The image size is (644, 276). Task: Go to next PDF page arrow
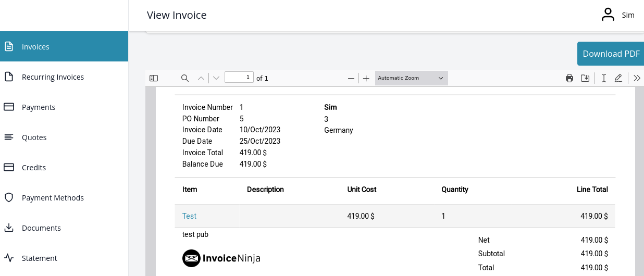click(x=216, y=78)
